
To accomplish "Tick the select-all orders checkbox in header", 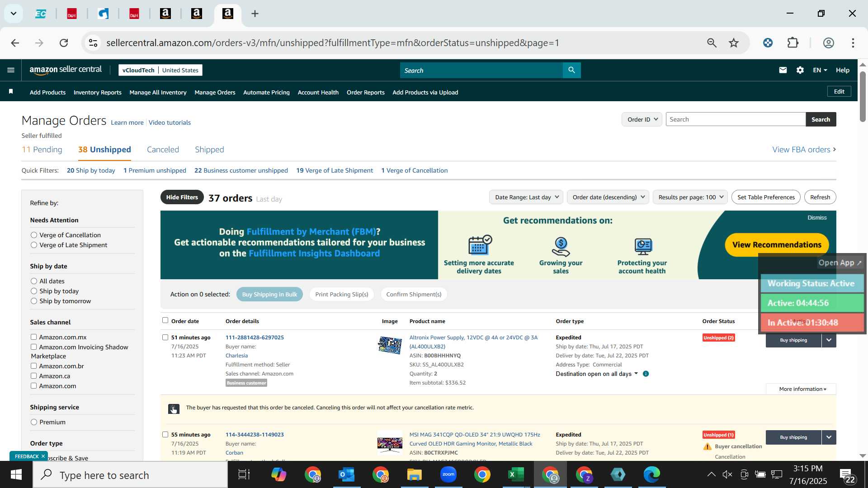I will tap(165, 320).
